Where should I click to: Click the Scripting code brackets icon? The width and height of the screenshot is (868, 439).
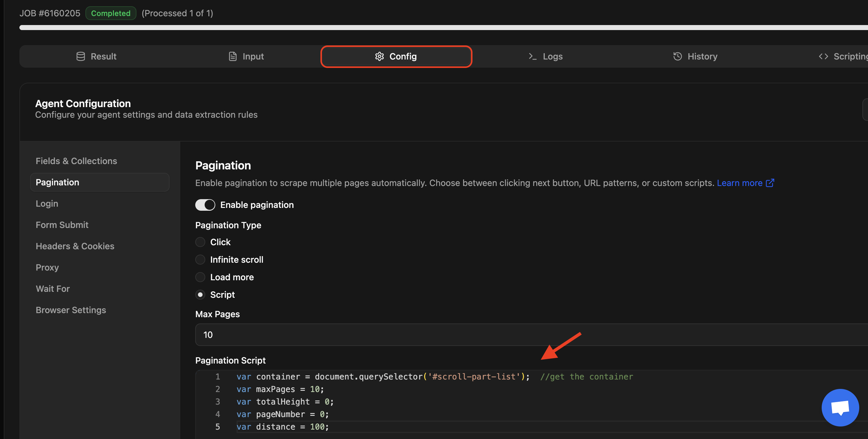pos(823,56)
